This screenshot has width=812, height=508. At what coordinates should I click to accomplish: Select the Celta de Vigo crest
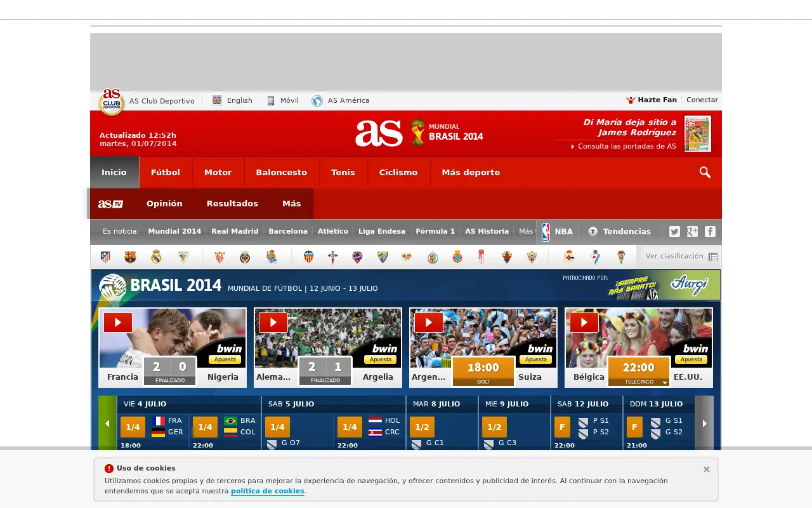[333, 257]
